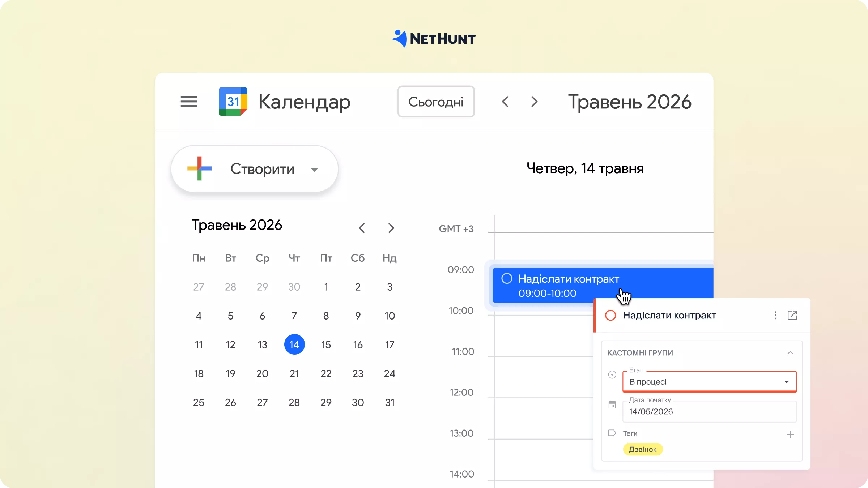Viewport: 868px width, 488px height.
Task: Open the hamburger main menu
Action: click(x=189, y=102)
